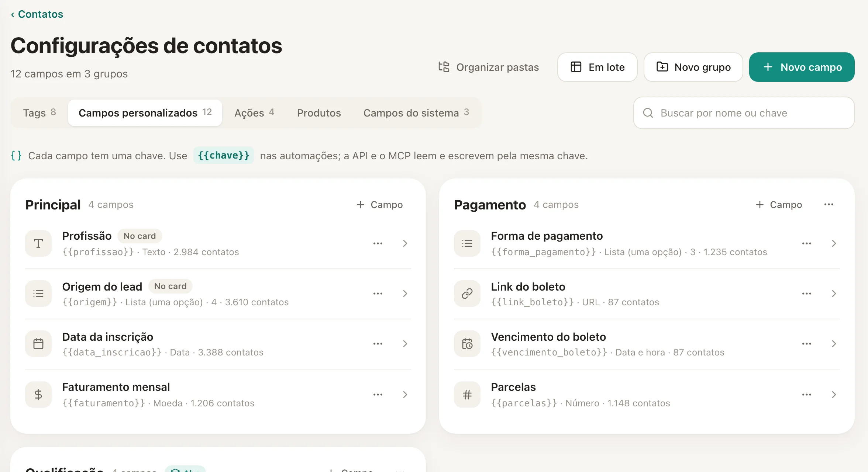The width and height of the screenshot is (868, 472).
Task: Click the calendar-clock icon for Vencimento do boleto
Action: (x=467, y=344)
